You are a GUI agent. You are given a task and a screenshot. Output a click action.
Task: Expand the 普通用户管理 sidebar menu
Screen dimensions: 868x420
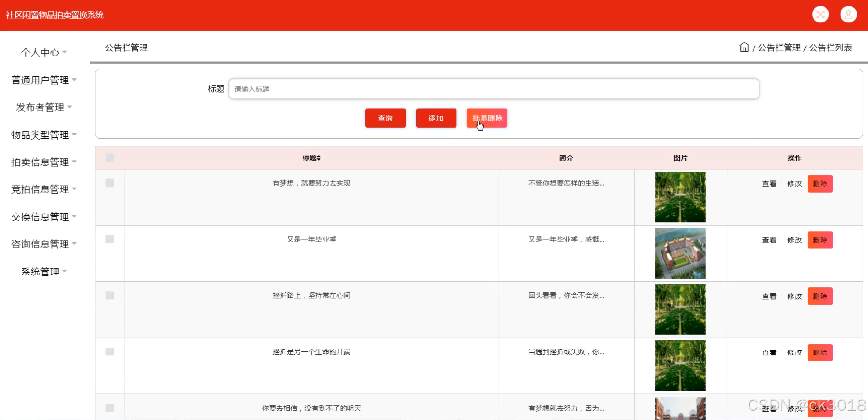[44, 80]
